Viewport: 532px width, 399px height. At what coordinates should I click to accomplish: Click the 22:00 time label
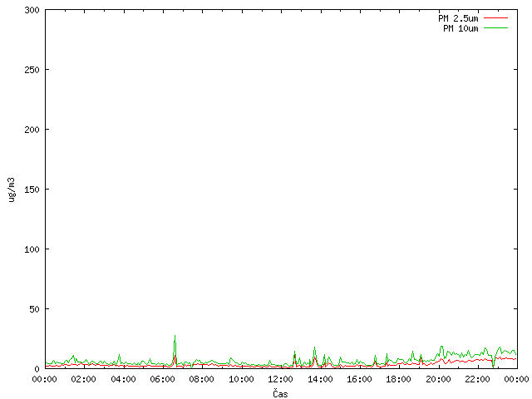click(477, 379)
